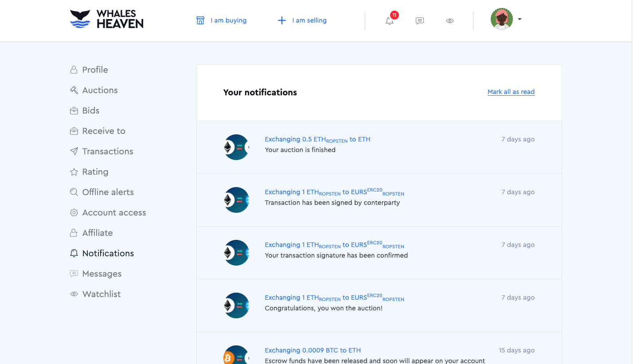Click 'Mark all as read'
Screen dimensions: 633x364
[x=511, y=92]
